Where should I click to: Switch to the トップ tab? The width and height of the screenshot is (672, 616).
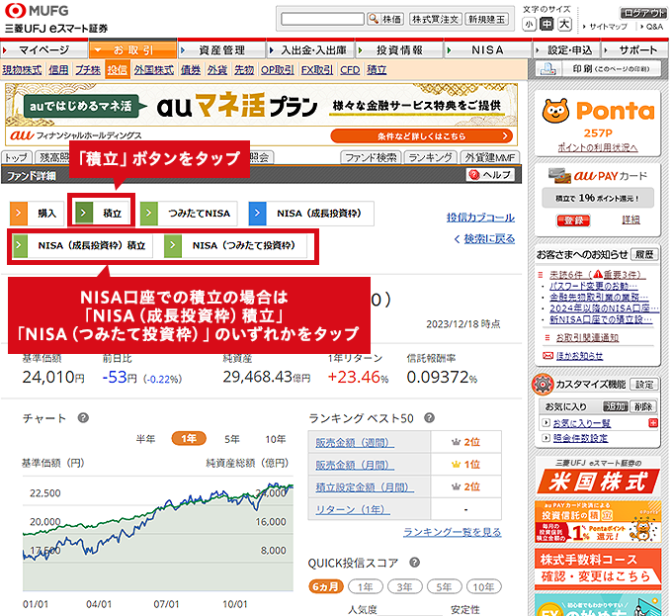(16, 158)
